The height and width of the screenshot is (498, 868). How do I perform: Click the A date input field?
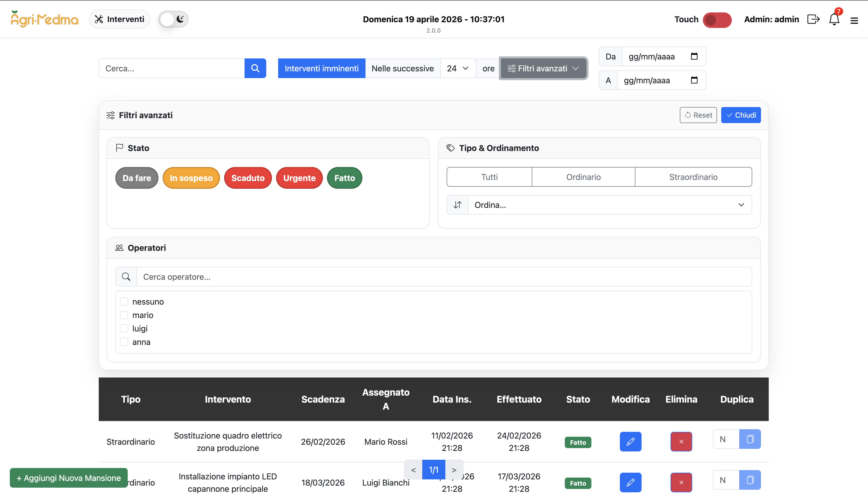661,80
